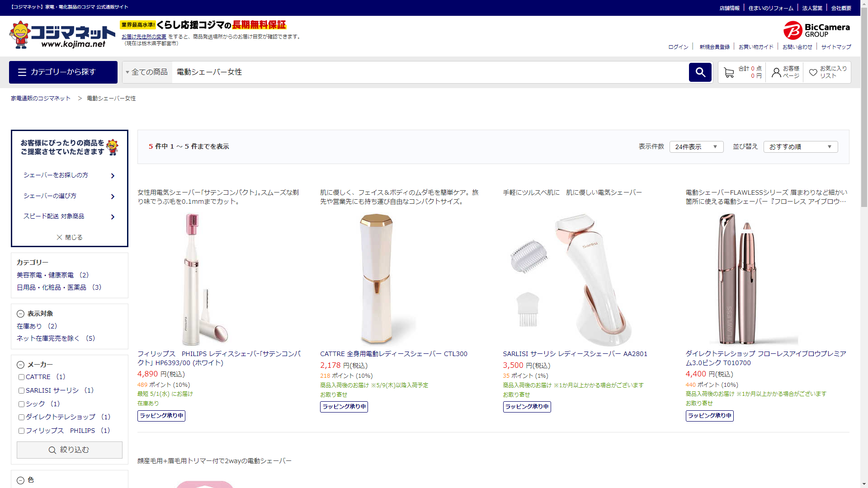Screen dimensions: 868x488
Task: Filter by 美容家電・健康家電 category
Action: click(52, 275)
